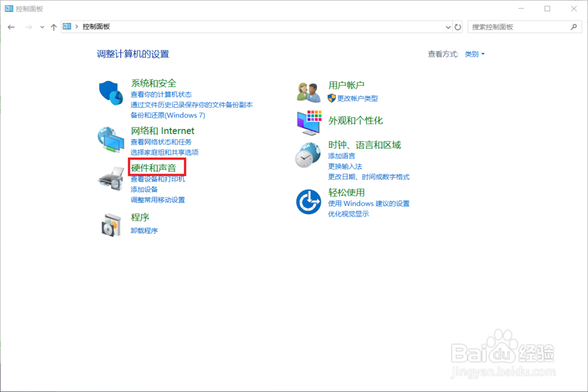Open the 网络和 Internet category
Screen dimensions: 588x392
click(x=162, y=131)
